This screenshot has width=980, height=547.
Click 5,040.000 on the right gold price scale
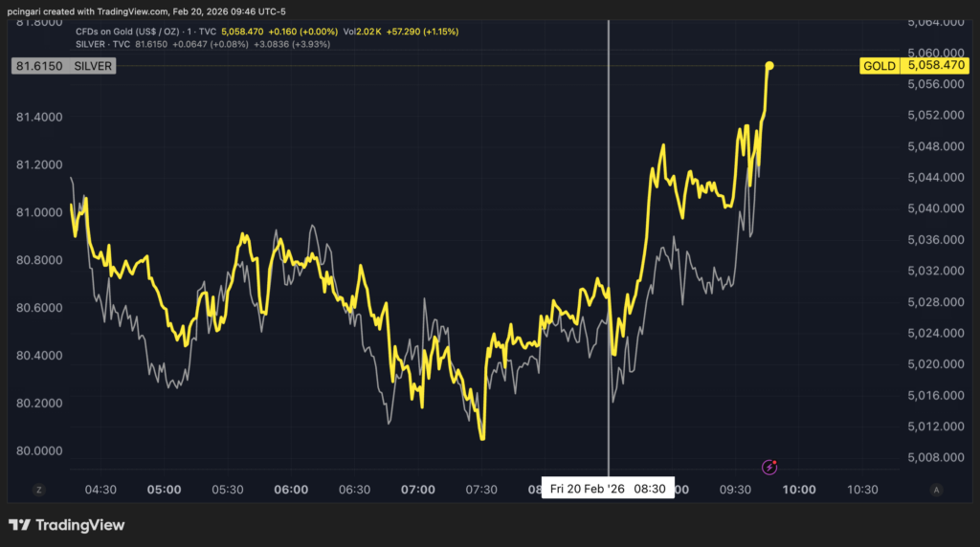tap(934, 208)
